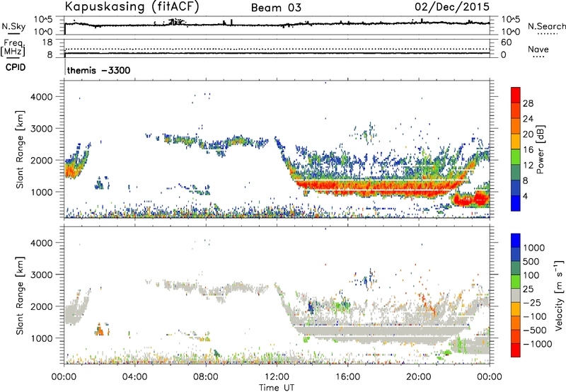Click the '4' tick on the power colorbar
Viewport: 566px width, 392px height.
click(525, 196)
